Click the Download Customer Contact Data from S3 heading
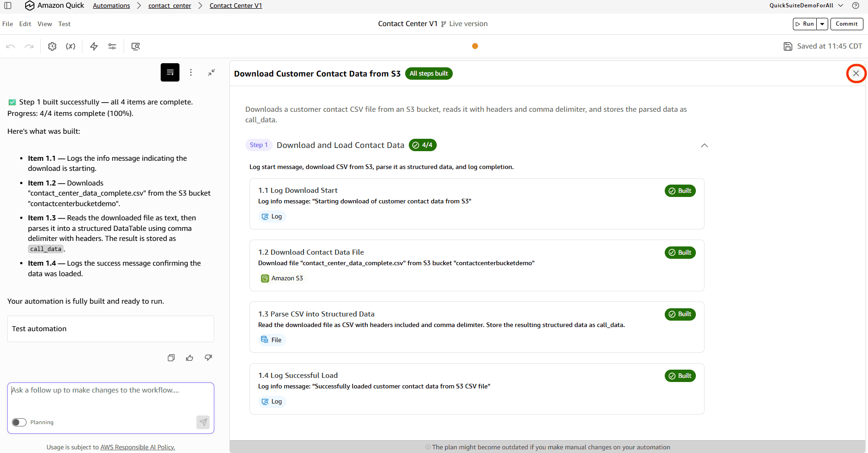 point(317,74)
